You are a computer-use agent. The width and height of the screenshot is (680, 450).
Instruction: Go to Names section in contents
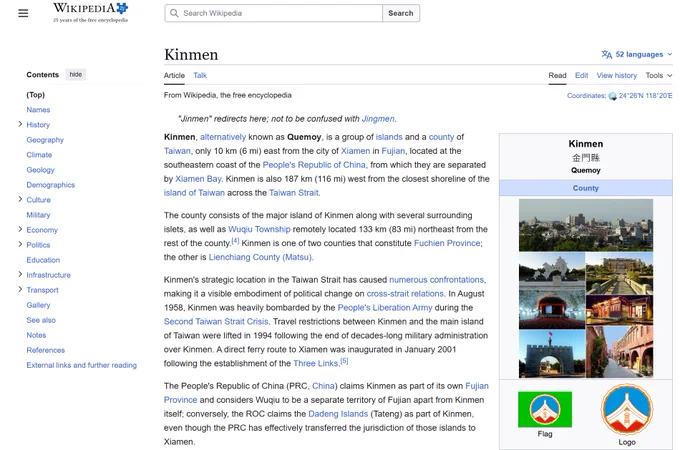click(x=38, y=110)
